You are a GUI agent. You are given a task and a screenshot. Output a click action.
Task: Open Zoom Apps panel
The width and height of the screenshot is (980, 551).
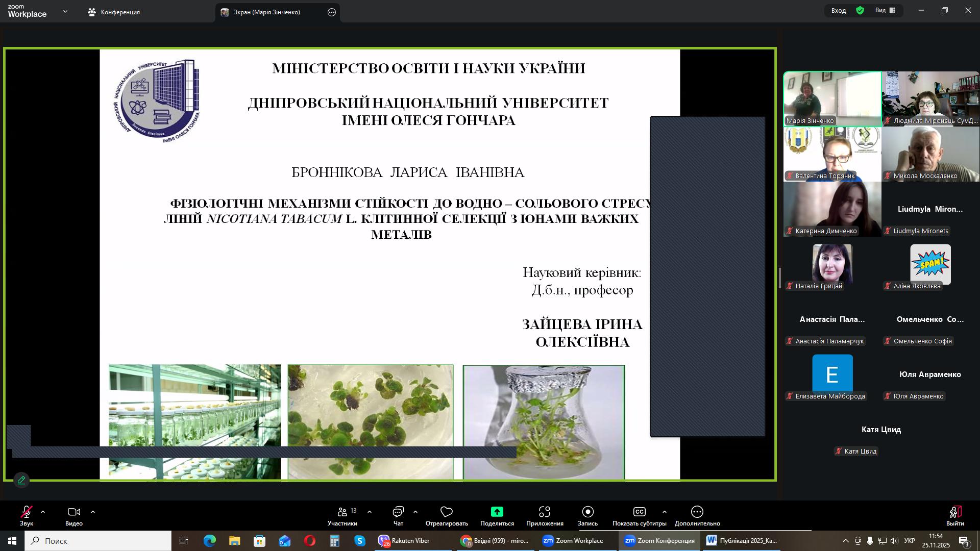click(x=545, y=512)
